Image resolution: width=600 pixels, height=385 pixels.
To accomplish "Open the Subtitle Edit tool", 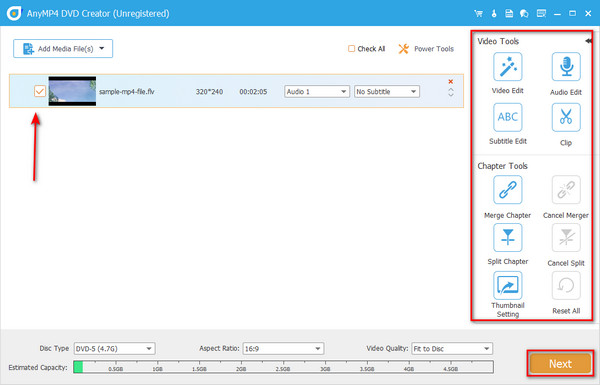I will pyautogui.click(x=508, y=117).
